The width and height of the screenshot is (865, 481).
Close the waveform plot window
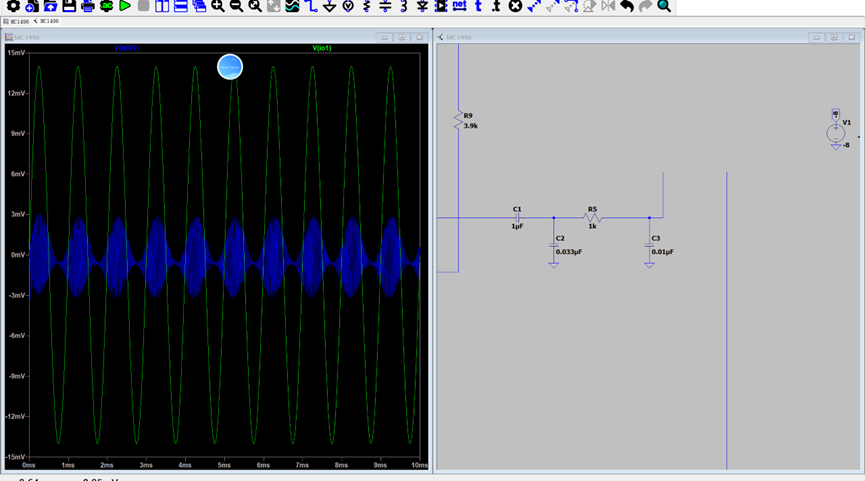(420, 38)
